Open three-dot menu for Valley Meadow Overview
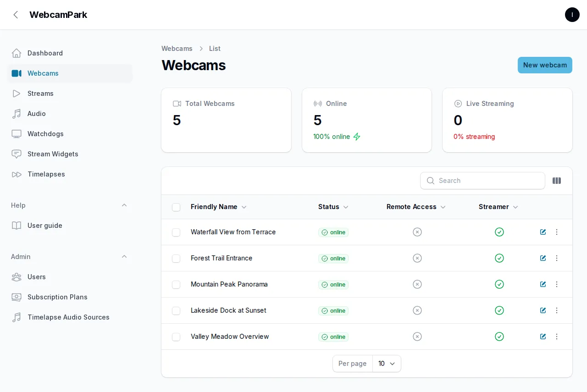The image size is (587, 392). click(x=557, y=337)
